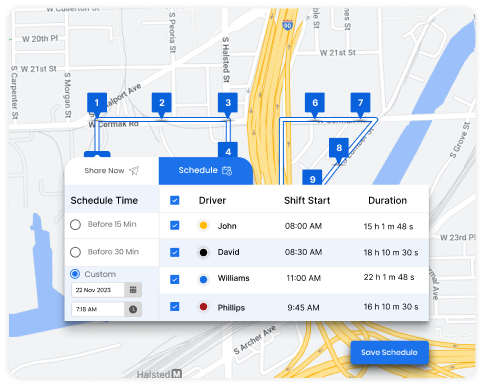Click the Save Schedule button
484x387 pixels.
[389, 352]
